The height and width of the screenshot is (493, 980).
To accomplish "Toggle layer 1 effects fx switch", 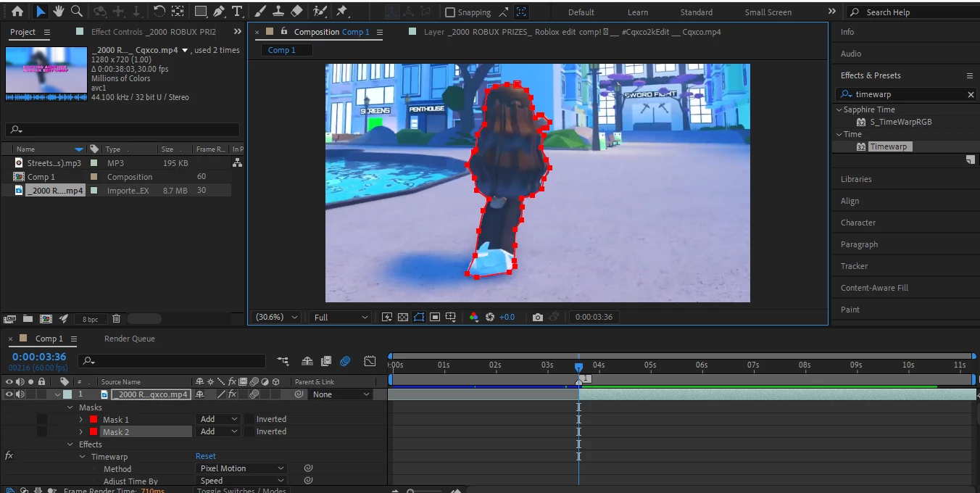I will (232, 394).
